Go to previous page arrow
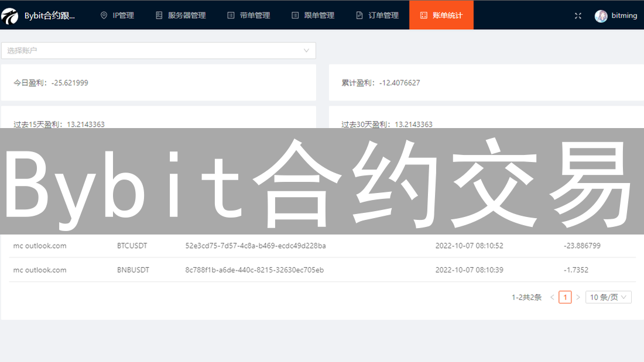Image resolution: width=644 pixels, height=362 pixels. pyautogui.click(x=553, y=297)
